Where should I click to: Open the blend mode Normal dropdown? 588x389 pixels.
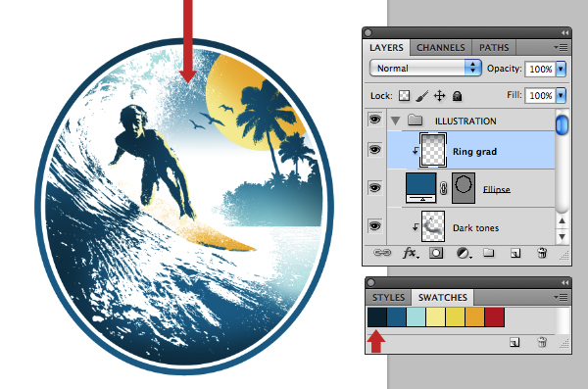pyautogui.click(x=425, y=69)
